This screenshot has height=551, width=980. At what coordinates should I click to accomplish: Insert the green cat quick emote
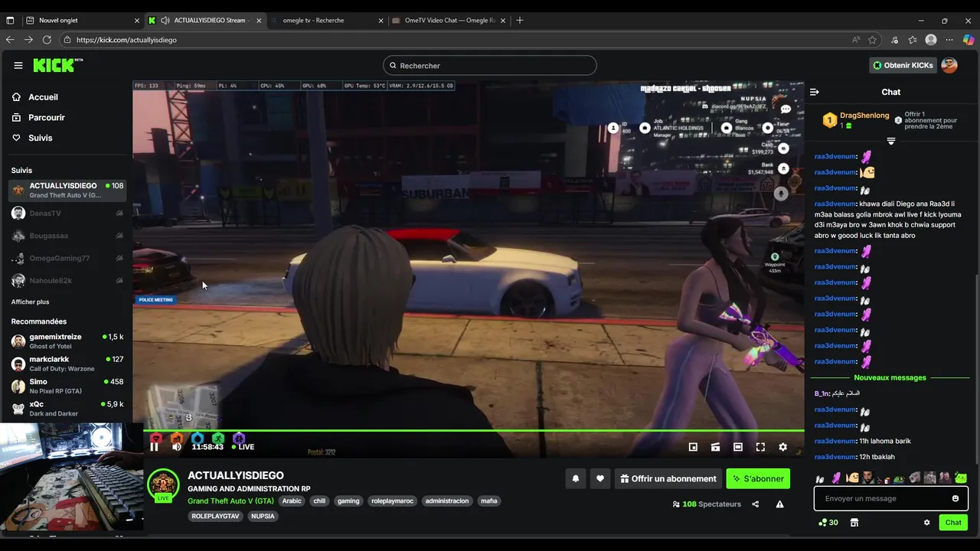pyautogui.click(x=960, y=478)
